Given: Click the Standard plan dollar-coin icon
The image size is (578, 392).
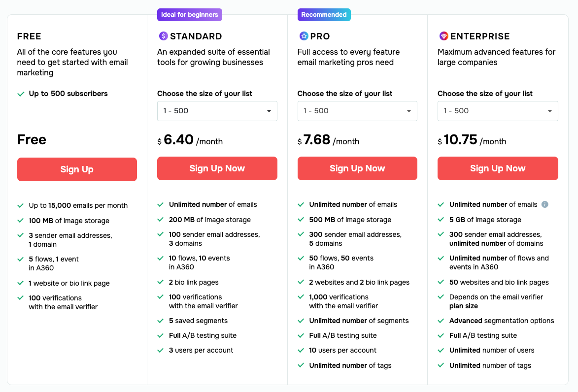Looking at the screenshot, I should [163, 36].
